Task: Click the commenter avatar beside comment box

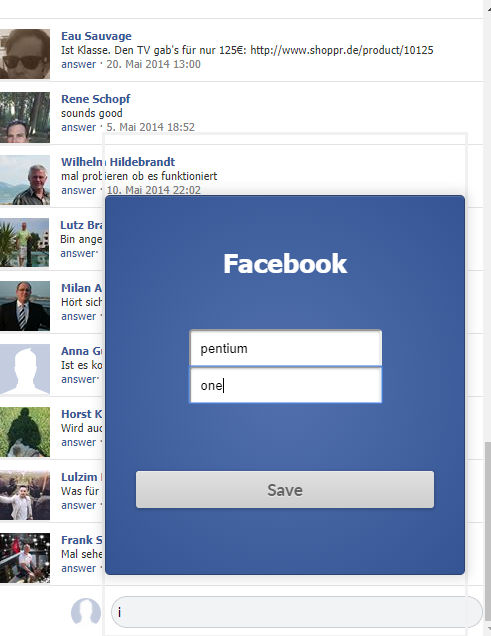Action: [86, 612]
